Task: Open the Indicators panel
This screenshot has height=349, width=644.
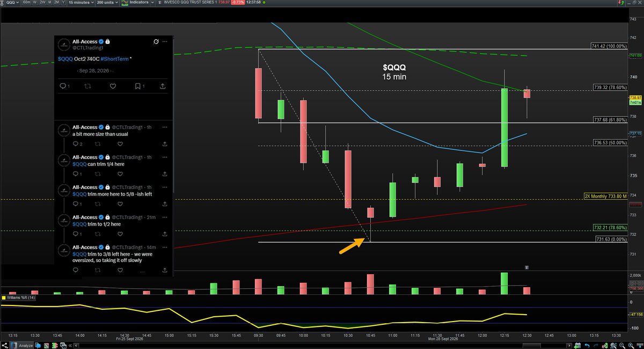Action: pos(135,4)
